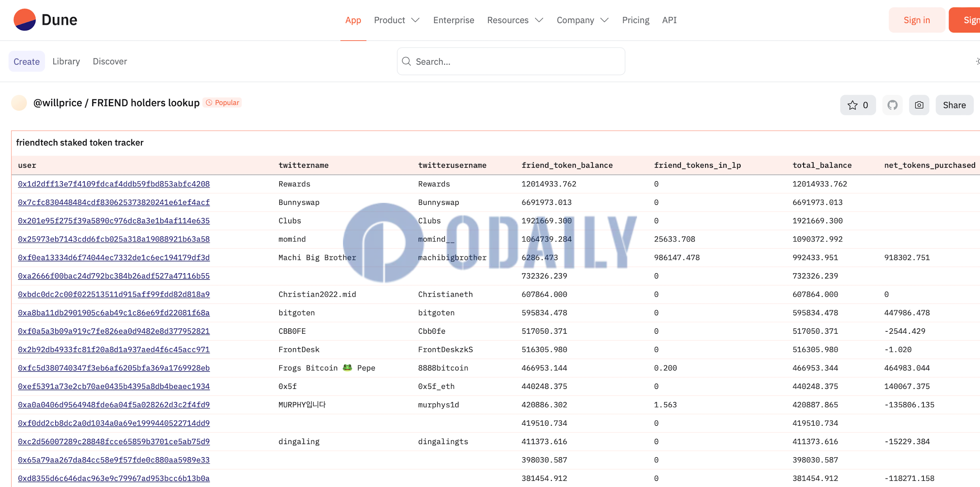The height and width of the screenshot is (487, 980).
Task: Take a screenshot with camera icon
Action: [x=919, y=105]
